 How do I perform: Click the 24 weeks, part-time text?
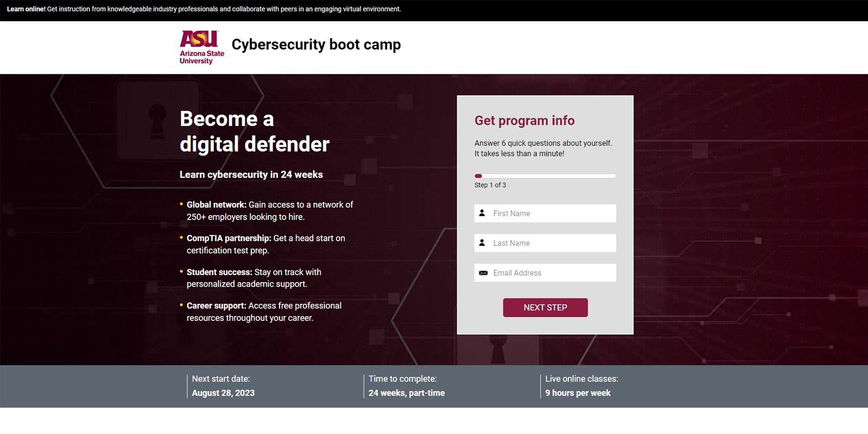point(406,393)
